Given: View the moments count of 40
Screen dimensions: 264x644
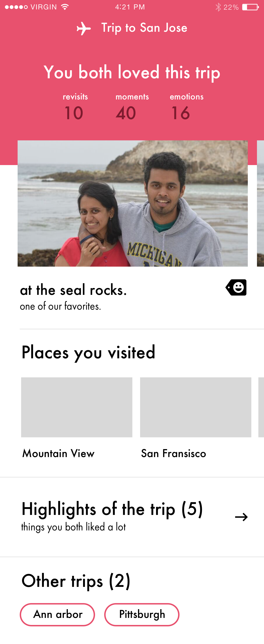Looking at the screenshot, I should pyautogui.click(x=126, y=113).
